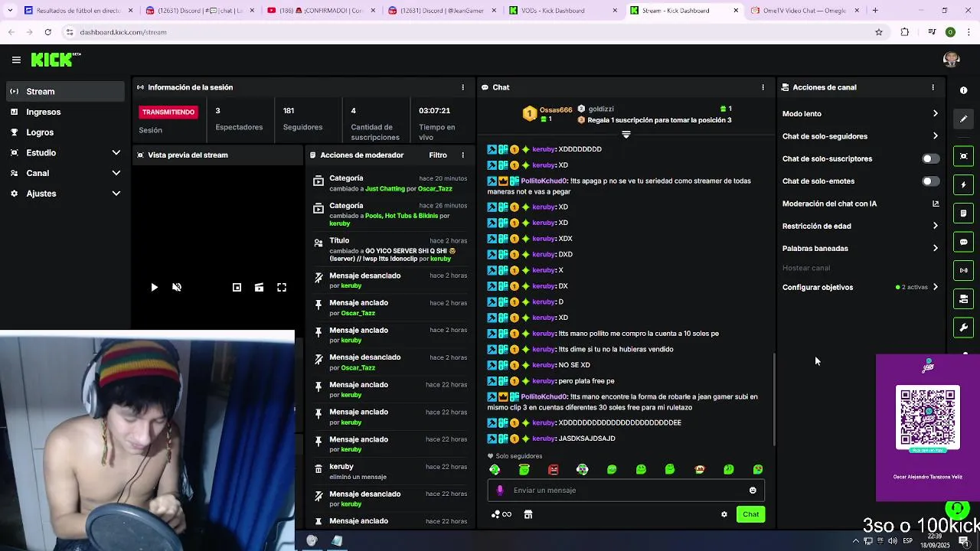Viewport: 980px width, 551px height.
Task: Click the host channel icon in right sidebar
Action: tap(963, 298)
